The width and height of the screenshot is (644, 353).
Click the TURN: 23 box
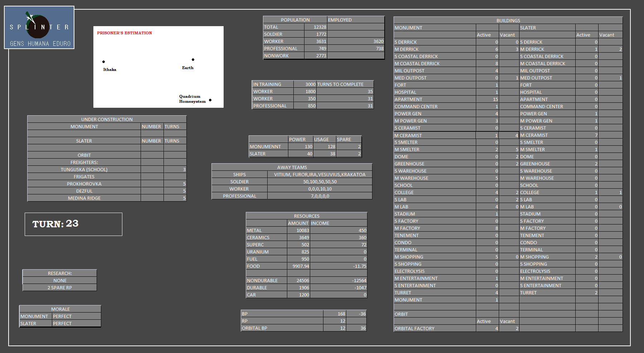click(73, 224)
